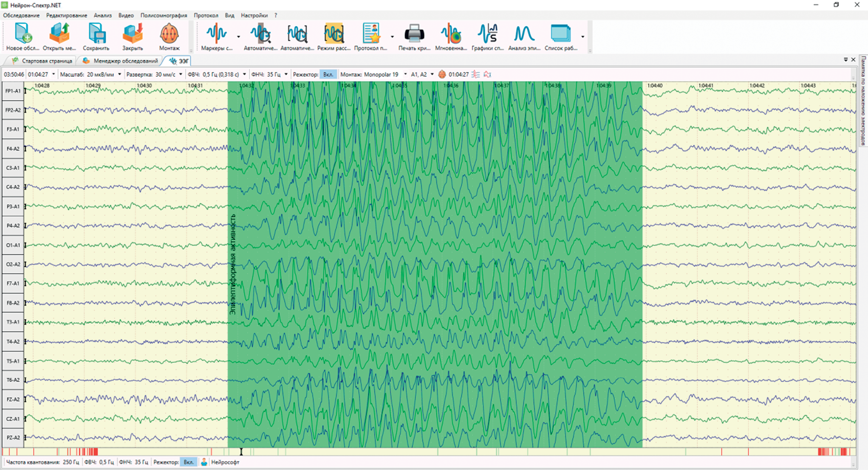Click the Новое обследование toolbar icon
Viewport: 868px width, 470px height.
click(23, 34)
